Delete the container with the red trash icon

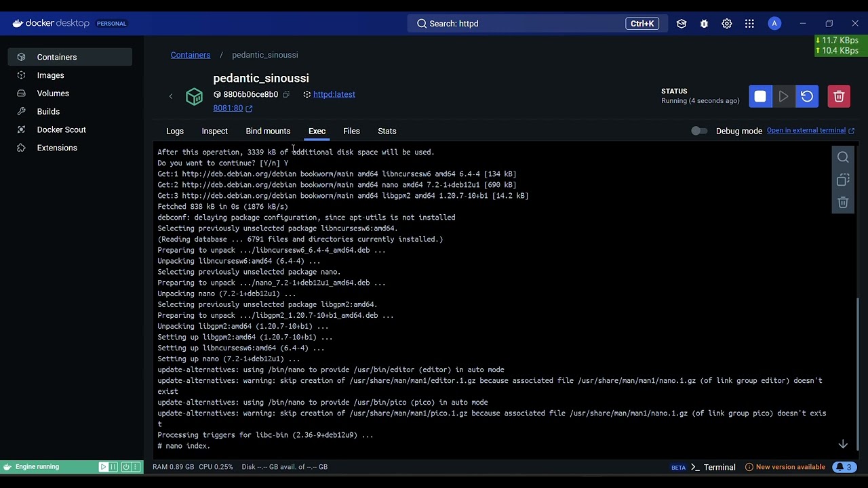pyautogui.click(x=839, y=96)
